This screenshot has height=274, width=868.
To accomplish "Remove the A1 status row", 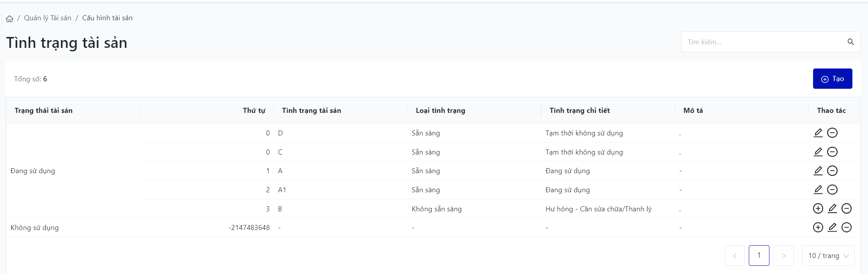I will click(x=832, y=190).
